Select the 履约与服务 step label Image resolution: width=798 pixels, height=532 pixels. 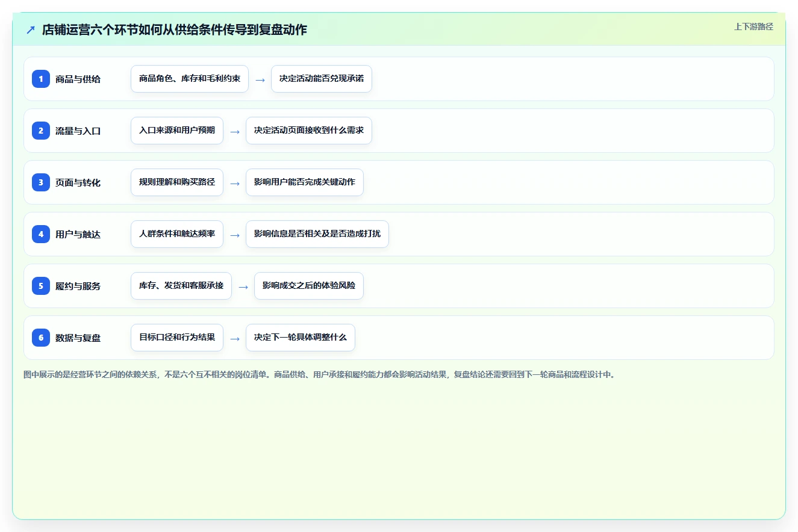click(x=78, y=286)
